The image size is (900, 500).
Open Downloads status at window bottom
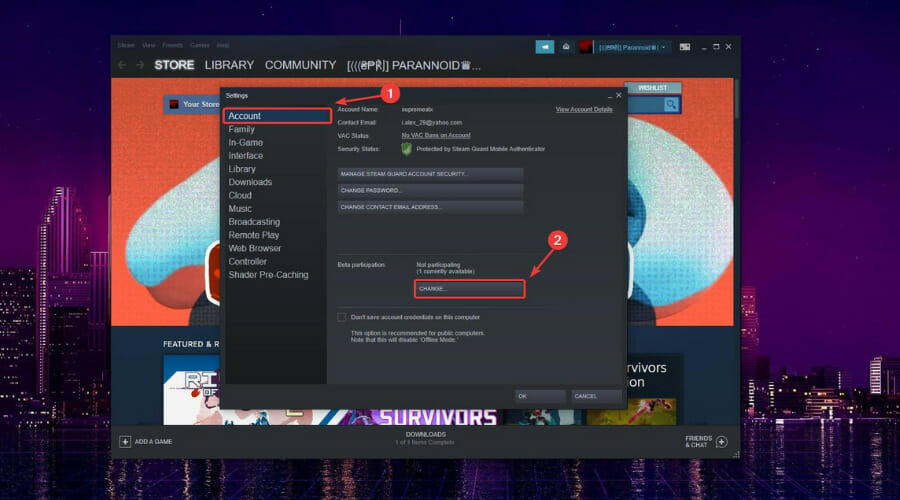425,438
